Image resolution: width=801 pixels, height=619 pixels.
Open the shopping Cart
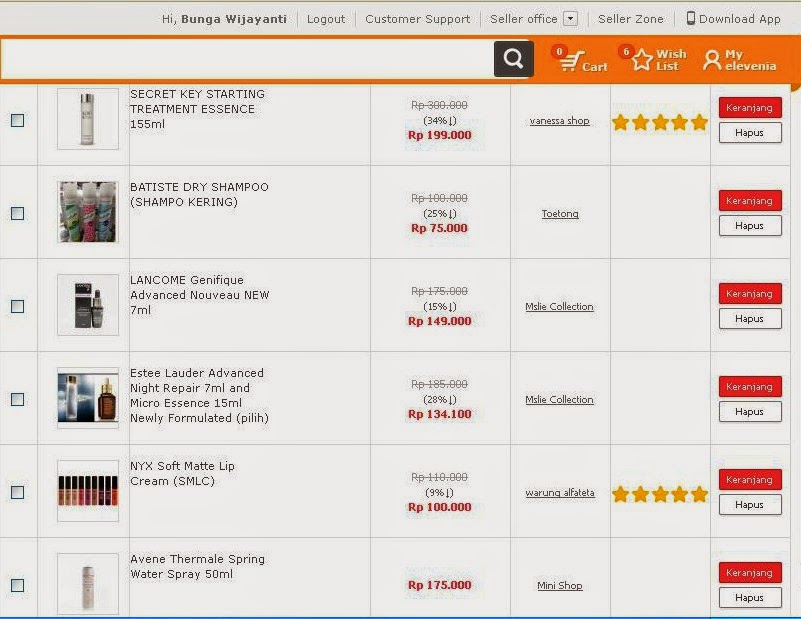click(x=582, y=61)
